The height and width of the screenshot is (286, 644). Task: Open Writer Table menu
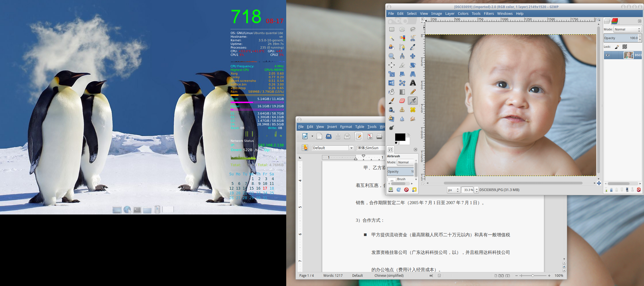click(x=359, y=127)
